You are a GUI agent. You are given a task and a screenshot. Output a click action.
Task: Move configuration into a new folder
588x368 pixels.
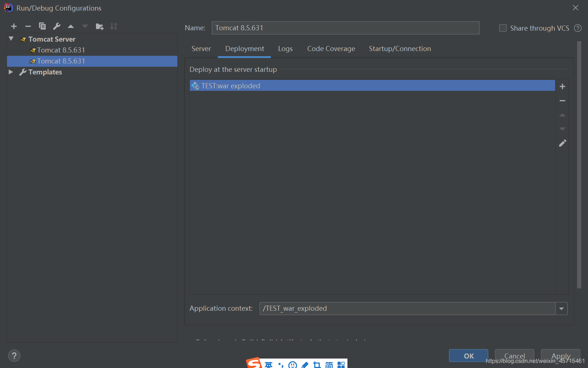99,26
